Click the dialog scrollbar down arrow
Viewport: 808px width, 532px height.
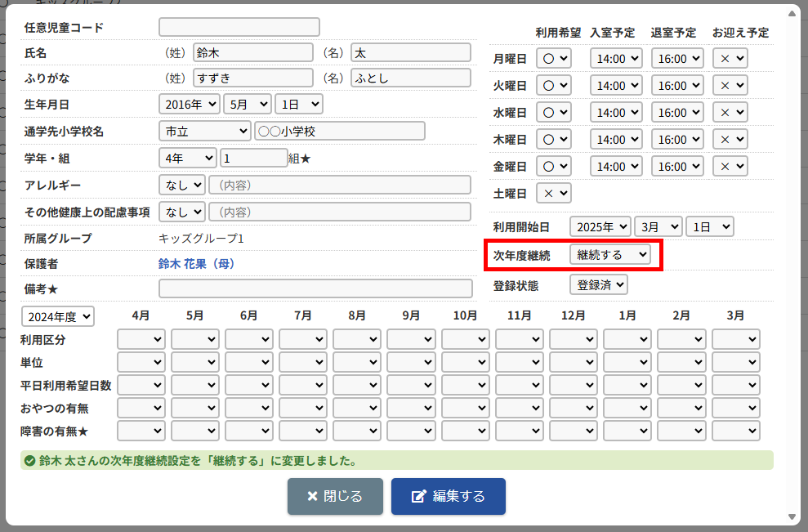(x=790, y=516)
